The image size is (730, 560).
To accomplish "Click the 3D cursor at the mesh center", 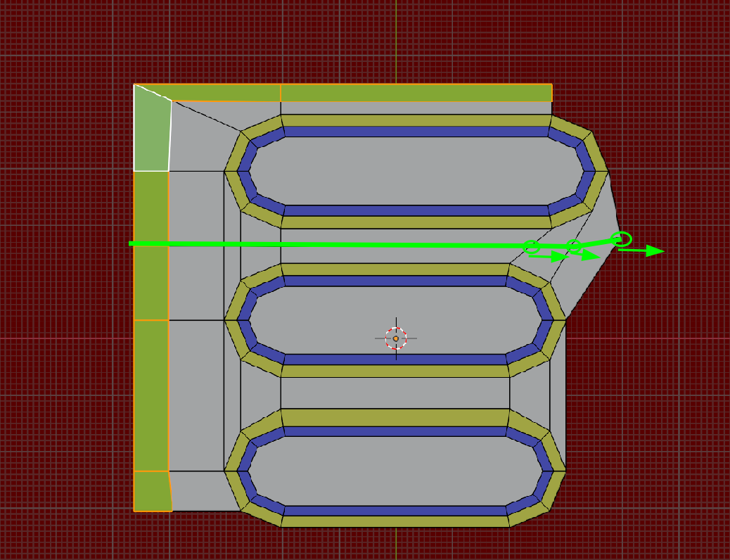I will pyautogui.click(x=397, y=338).
